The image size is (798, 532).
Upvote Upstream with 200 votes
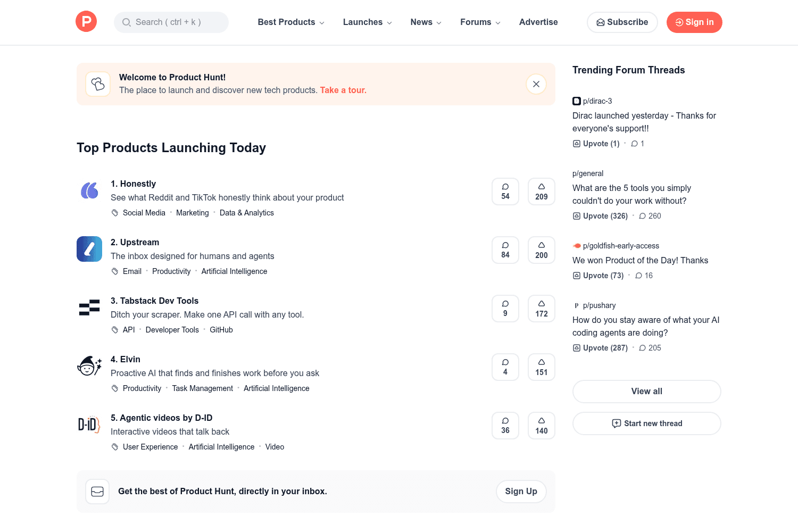click(542, 250)
